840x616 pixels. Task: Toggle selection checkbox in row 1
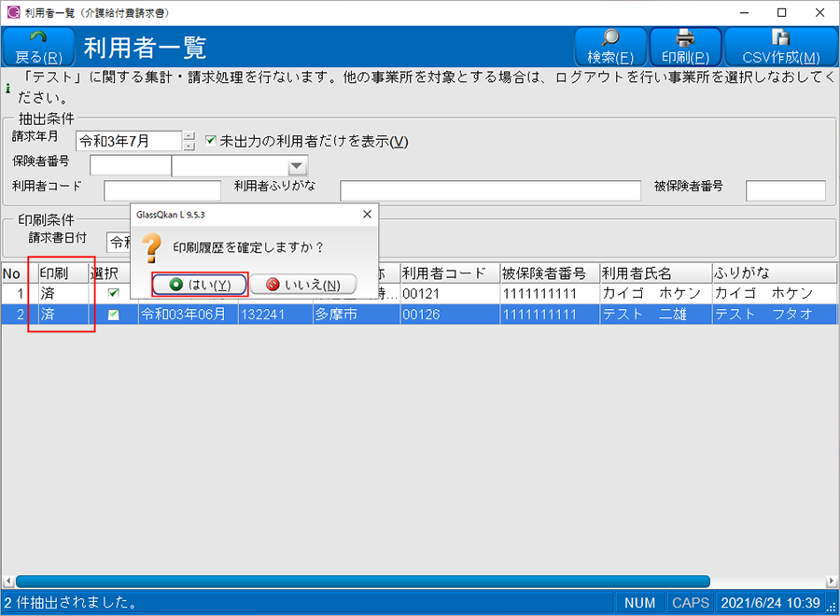tap(113, 293)
